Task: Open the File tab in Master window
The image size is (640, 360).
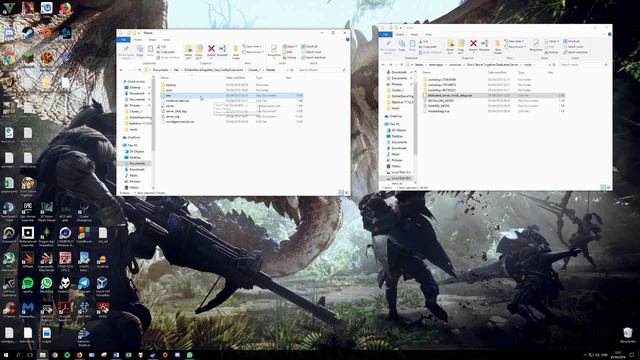Action: [123, 40]
